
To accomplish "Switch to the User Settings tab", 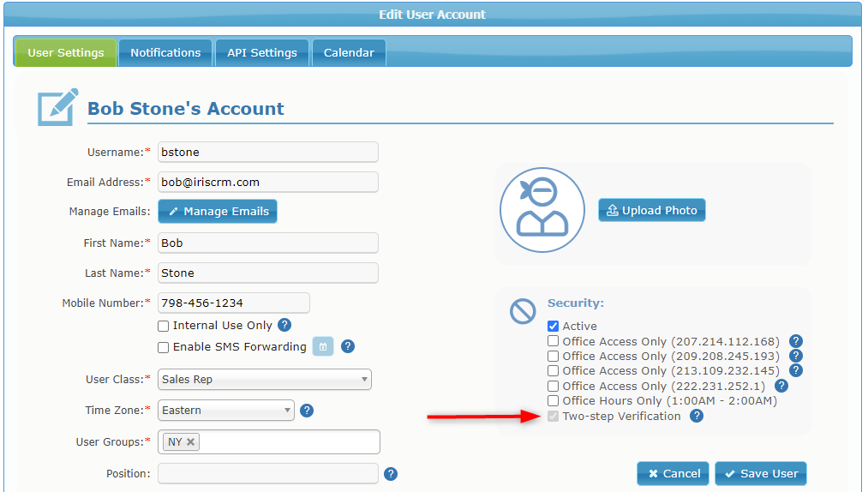I will pos(66,52).
